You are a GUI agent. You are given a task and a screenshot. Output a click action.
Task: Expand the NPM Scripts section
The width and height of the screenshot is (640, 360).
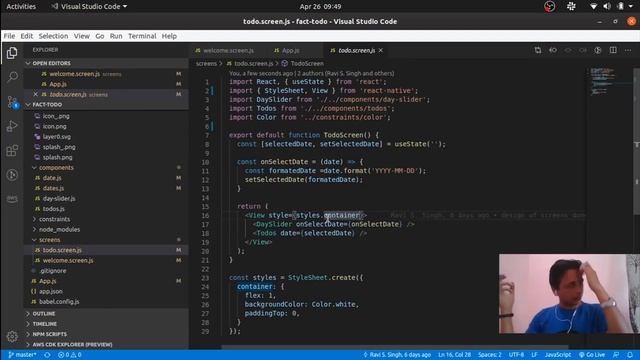coord(49,334)
